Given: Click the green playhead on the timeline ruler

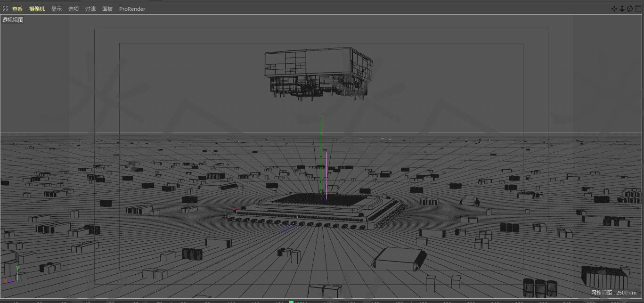Looking at the screenshot, I should 291,302.
